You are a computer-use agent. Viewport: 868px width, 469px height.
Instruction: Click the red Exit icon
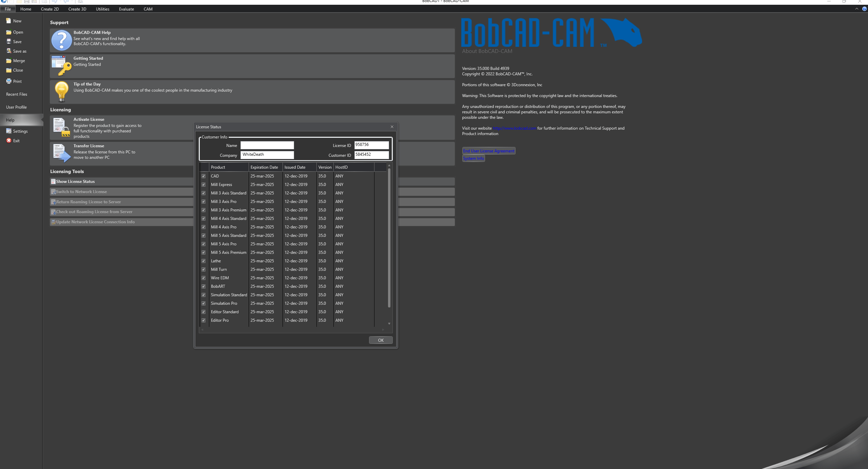[9, 140]
